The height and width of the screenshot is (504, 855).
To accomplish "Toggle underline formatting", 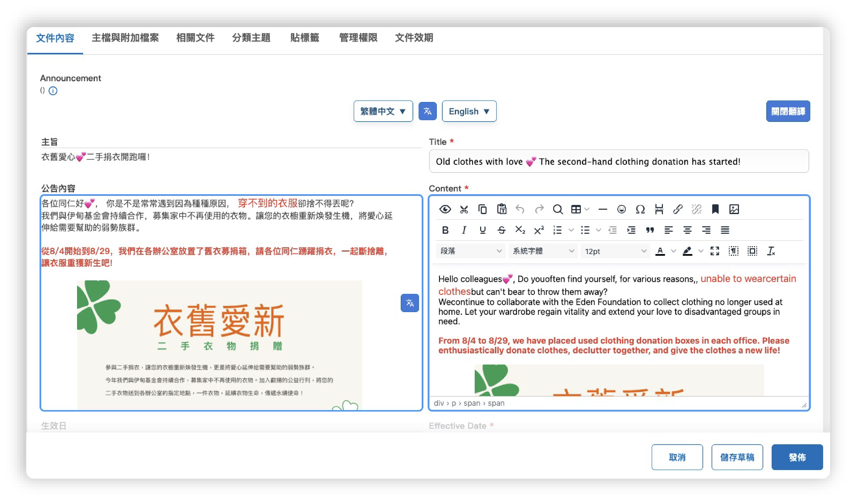I will (482, 230).
